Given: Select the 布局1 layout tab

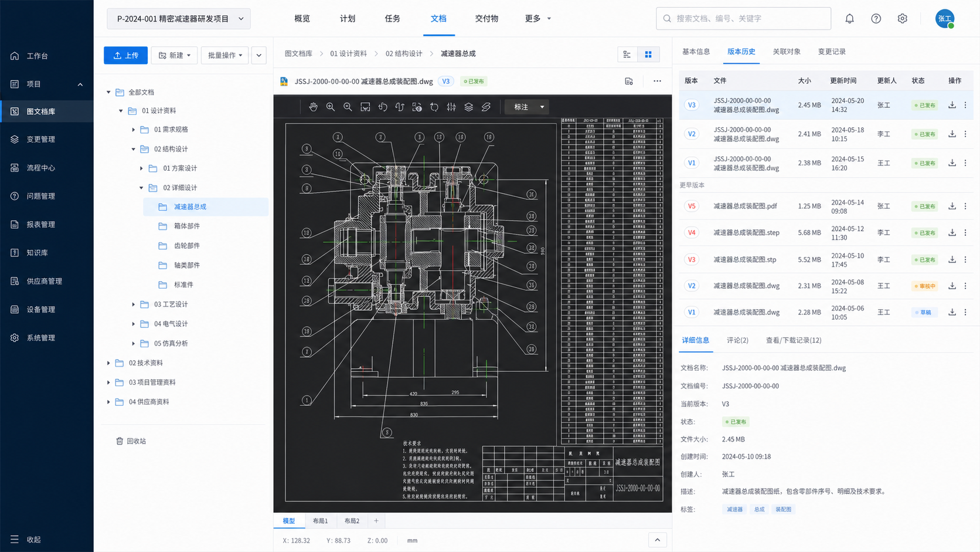Looking at the screenshot, I should tap(320, 521).
